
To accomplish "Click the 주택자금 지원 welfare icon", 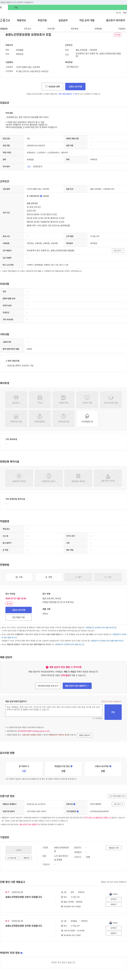I will 16,419.
